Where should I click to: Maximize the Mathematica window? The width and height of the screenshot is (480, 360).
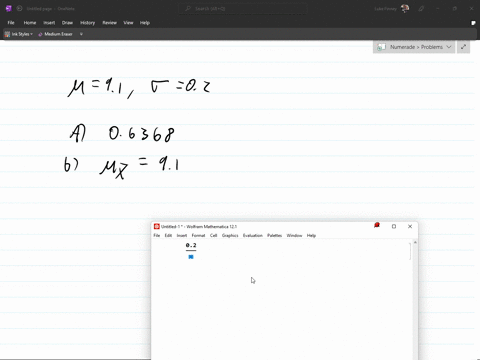(394, 226)
